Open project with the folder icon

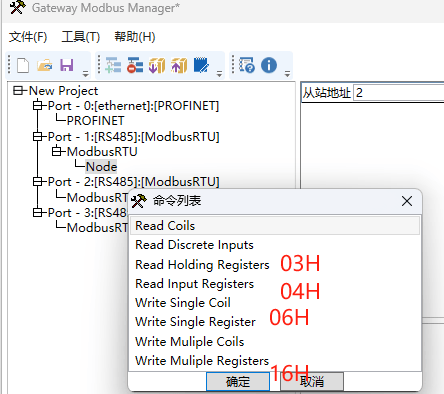[x=45, y=65]
